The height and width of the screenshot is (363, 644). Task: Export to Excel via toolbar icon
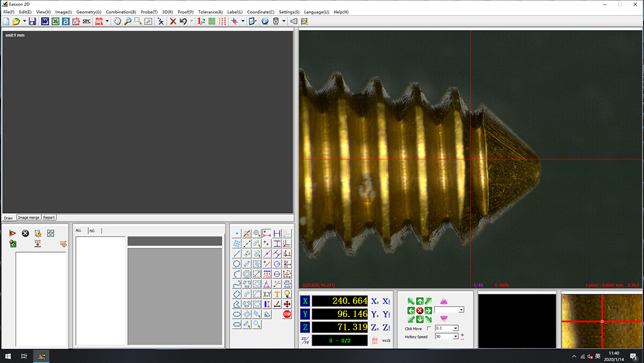[55, 21]
